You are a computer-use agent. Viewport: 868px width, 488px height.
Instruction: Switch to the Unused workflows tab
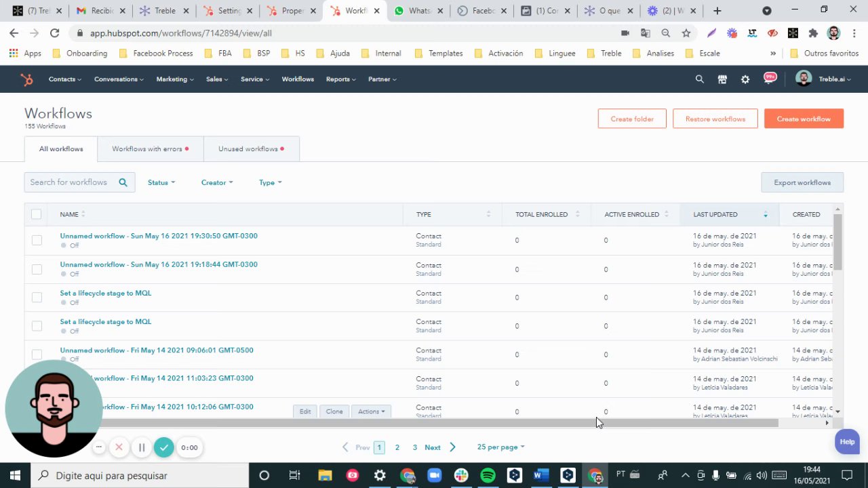(x=252, y=149)
